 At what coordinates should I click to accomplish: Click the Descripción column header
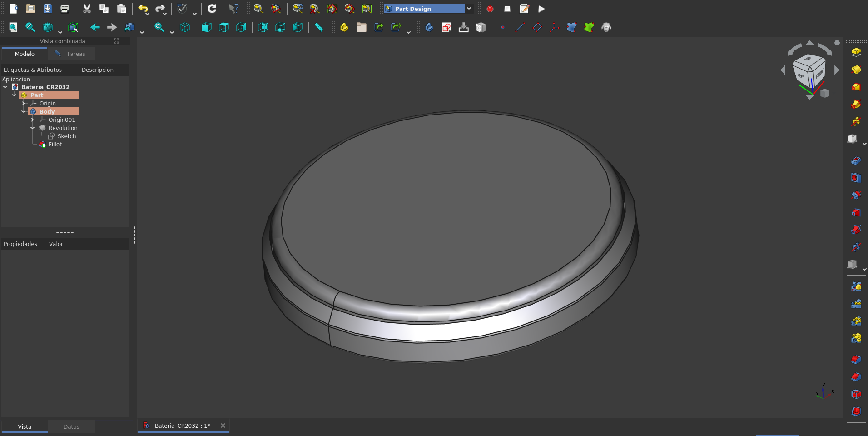[x=98, y=70]
